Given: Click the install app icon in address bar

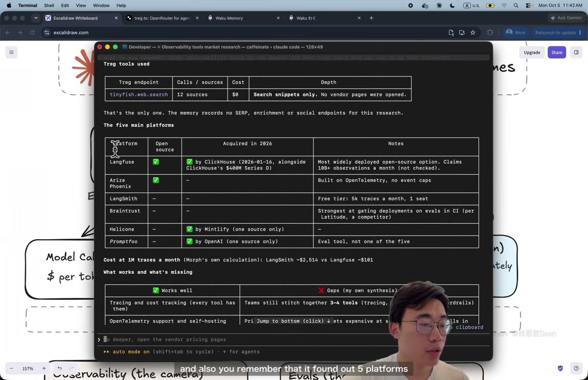Looking at the screenshot, I should [462, 33].
